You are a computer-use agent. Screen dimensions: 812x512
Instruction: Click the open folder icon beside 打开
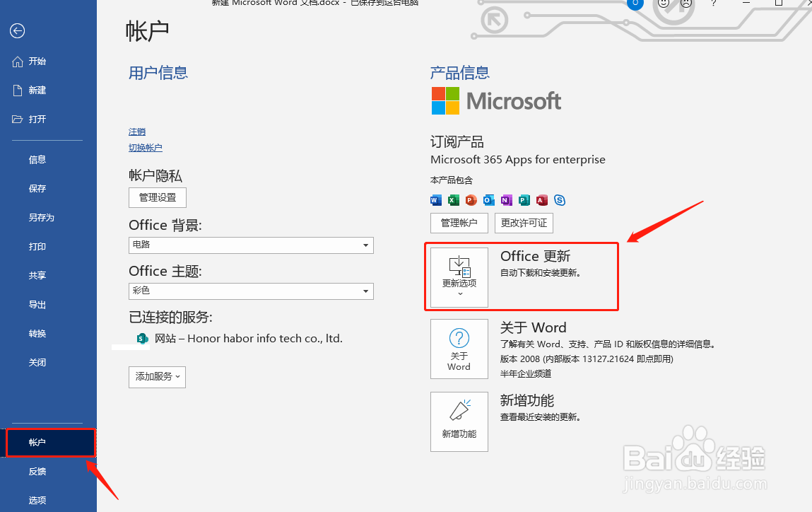[x=18, y=120]
